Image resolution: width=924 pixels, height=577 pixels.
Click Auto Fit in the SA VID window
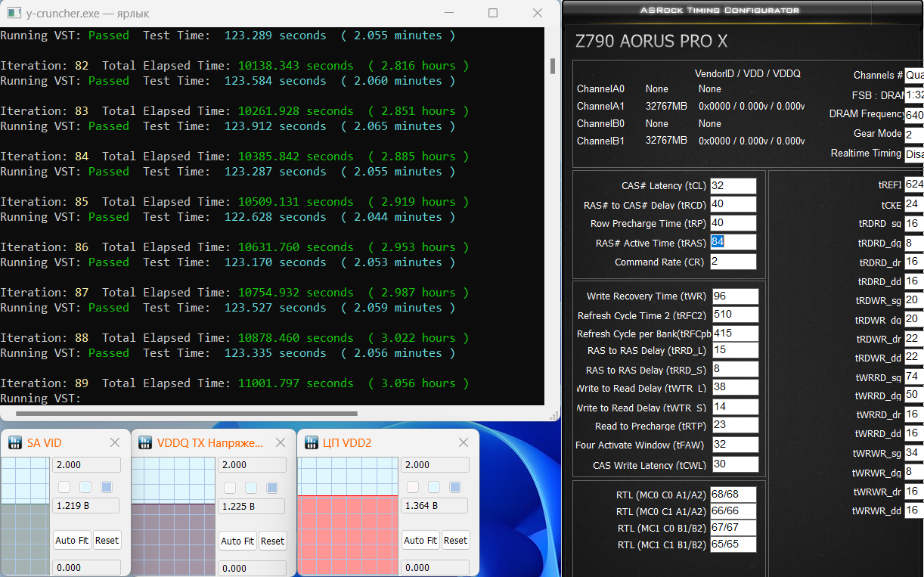pos(71,540)
